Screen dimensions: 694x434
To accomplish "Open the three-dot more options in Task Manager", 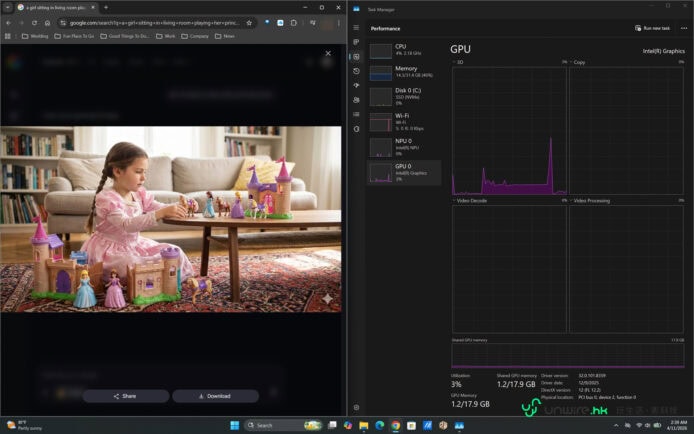I will click(684, 28).
